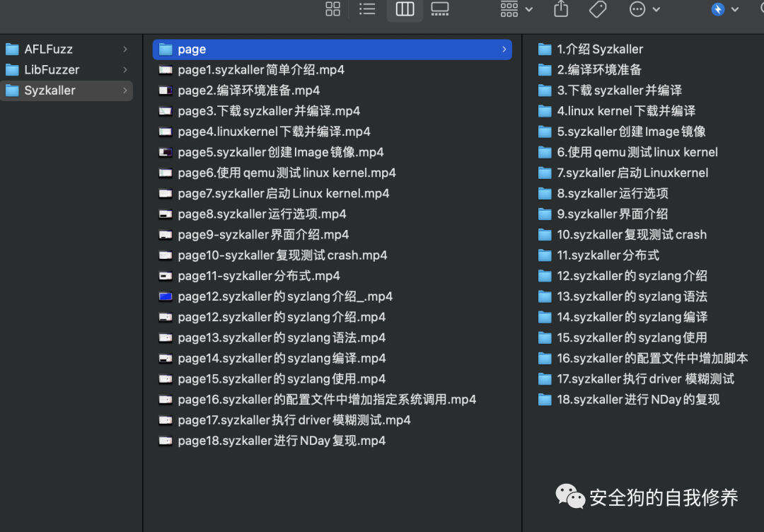Expand the LibFuzzer folder chevron
Screen dimensions: 764x532
pos(125,69)
